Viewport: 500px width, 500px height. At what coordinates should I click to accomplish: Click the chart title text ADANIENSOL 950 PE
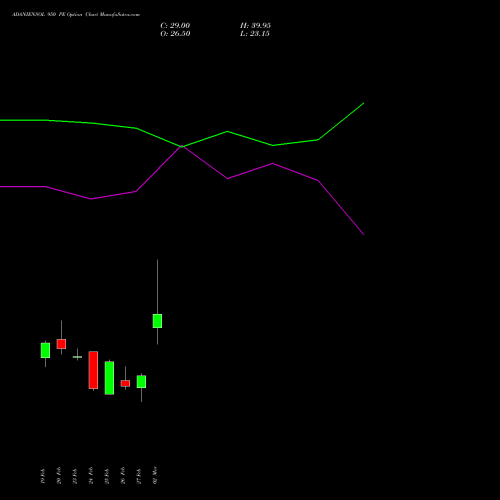tap(39, 15)
